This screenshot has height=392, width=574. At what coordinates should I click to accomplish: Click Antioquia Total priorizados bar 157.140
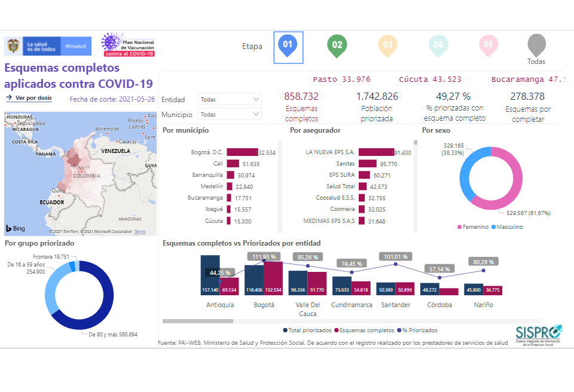210,275
